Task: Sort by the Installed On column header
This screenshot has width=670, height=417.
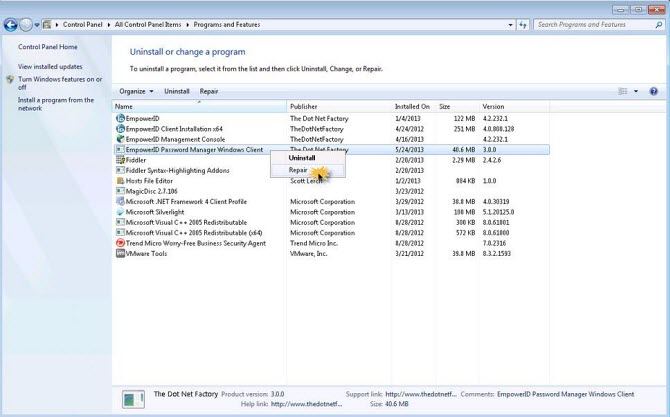Action: pyautogui.click(x=414, y=106)
